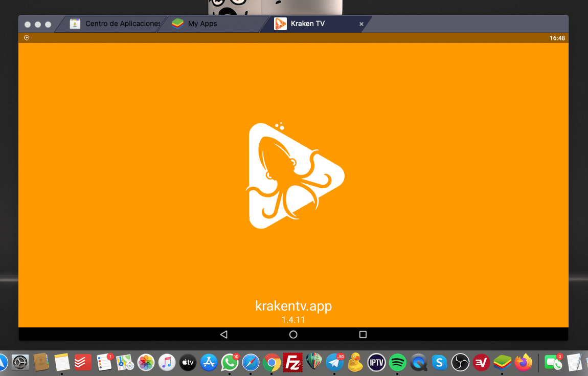The width and height of the screenshot is (588, 376).
Task: Open Google Chrome in the dock
Action: point(272,363)
